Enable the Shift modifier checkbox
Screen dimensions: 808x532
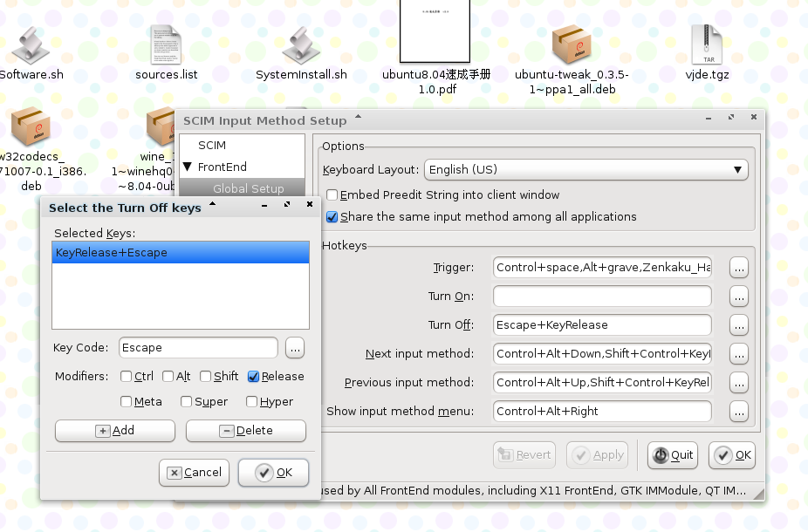205,377
